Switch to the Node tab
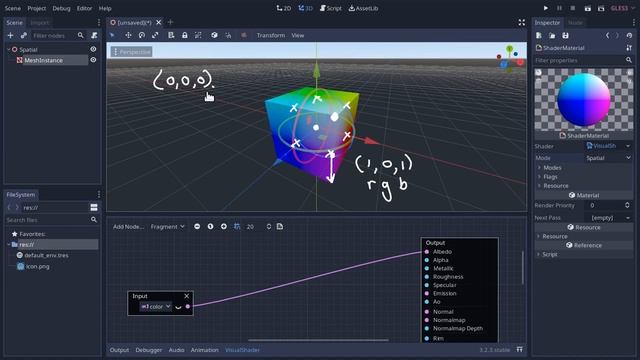Viewport: 640px width, 360px height. pyautogui.click(x=575, y=22)
